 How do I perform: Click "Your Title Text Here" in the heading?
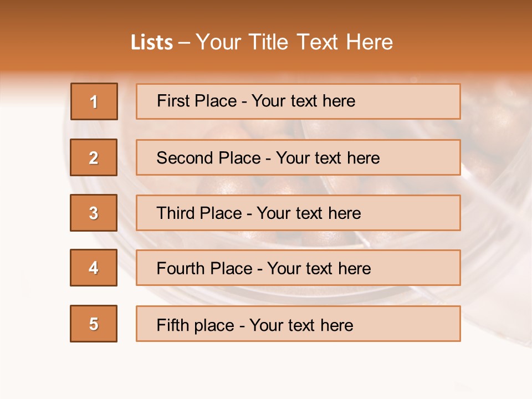(294, 42)
